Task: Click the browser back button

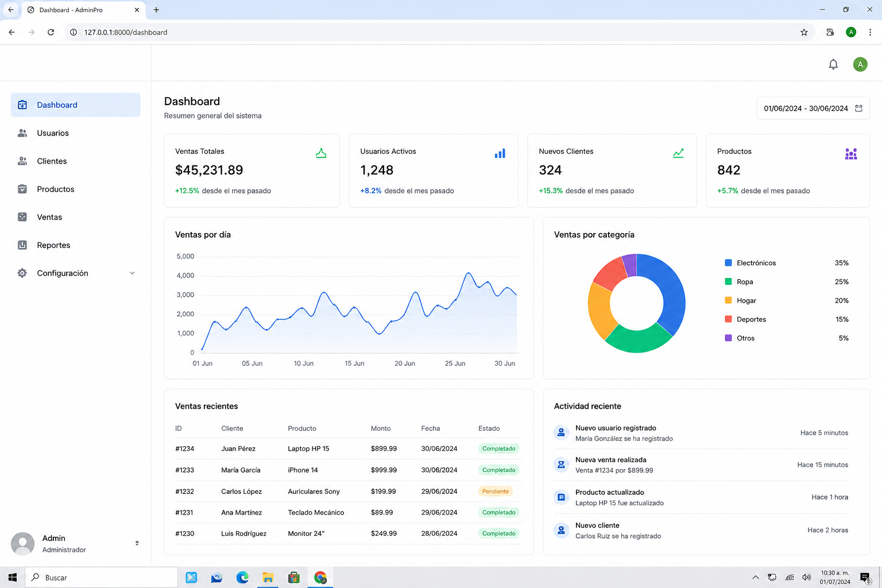Action: click(11, 32)
